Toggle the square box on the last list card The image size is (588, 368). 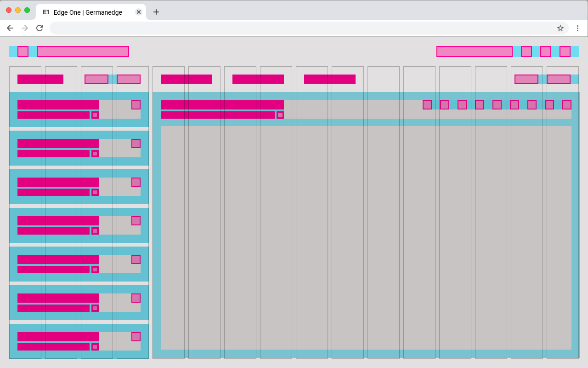point(136,337)
